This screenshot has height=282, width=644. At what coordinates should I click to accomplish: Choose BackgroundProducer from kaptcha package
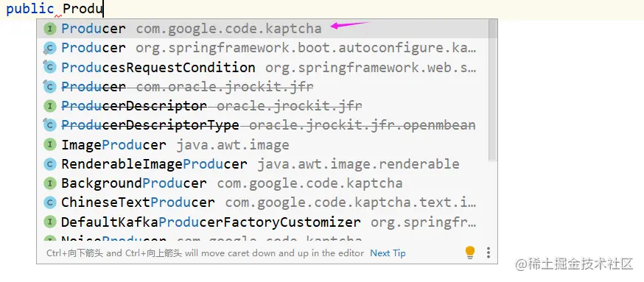coord(262,183)
